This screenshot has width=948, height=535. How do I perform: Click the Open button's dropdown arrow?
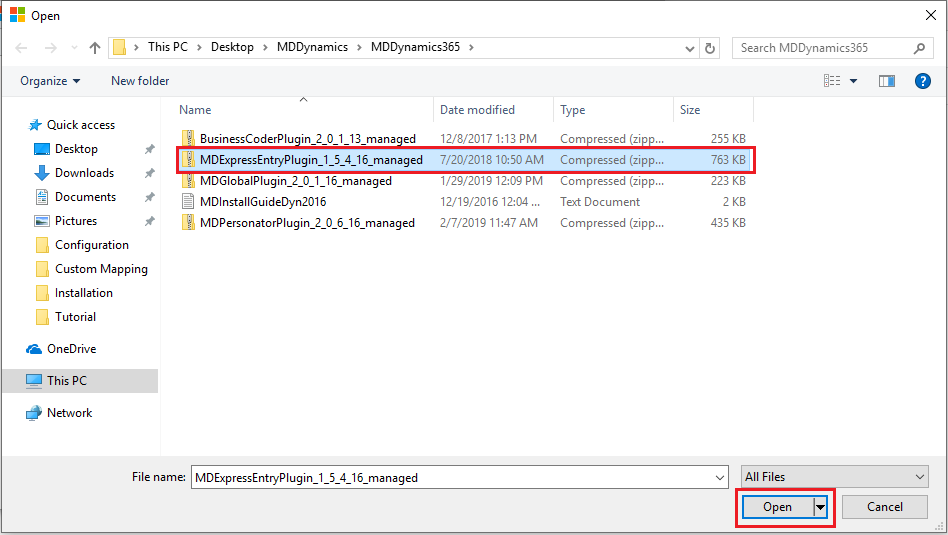[x=821, y=507]
